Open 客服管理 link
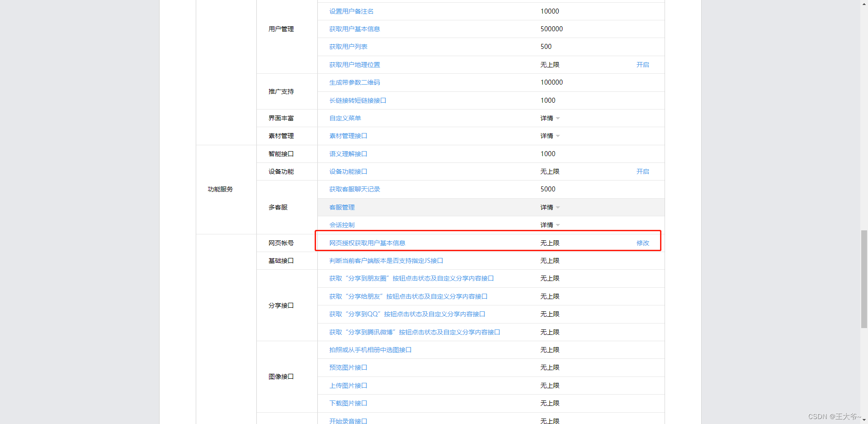This screenshot has height=424, width=868. point(342,207)
